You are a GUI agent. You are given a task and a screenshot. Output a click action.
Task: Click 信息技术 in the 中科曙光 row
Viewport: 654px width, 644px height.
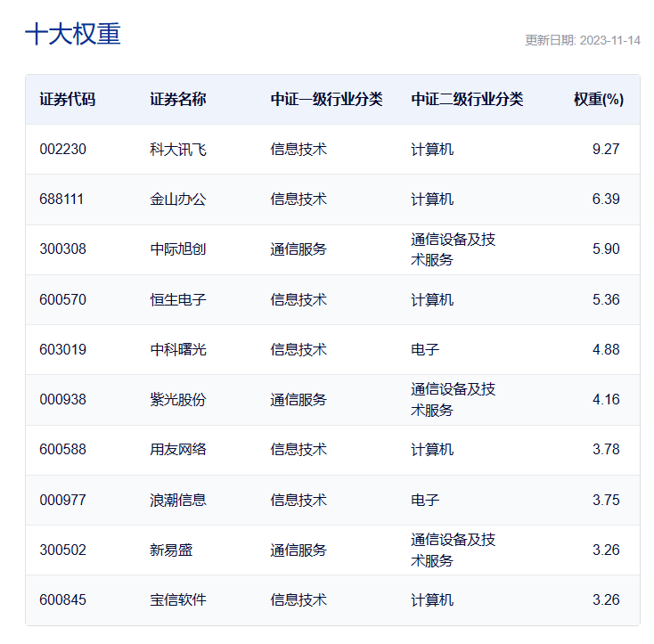pos(298,349)
